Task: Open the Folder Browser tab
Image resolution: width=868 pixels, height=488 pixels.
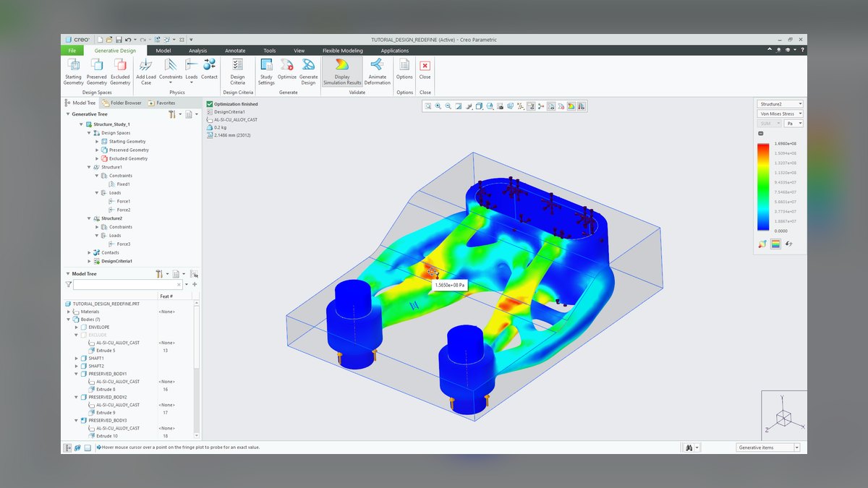Action: click(x=122, y=103)
